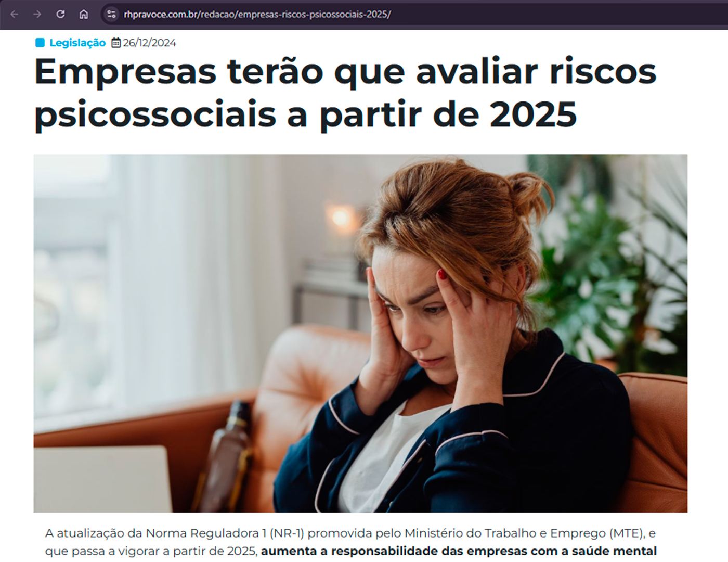This screenshot has height=562, width=728.
Task: Click the blue square icon before Legislação
Action: point(40,43)
